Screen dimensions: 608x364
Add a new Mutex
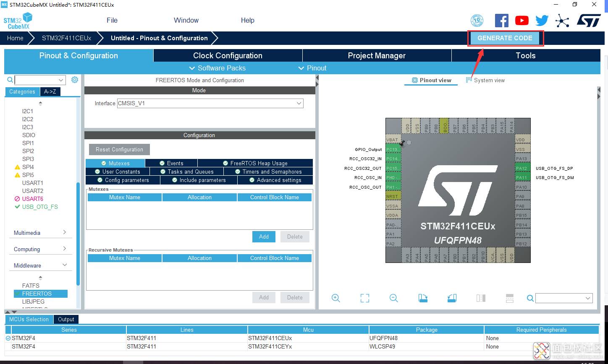coord(264,237)
